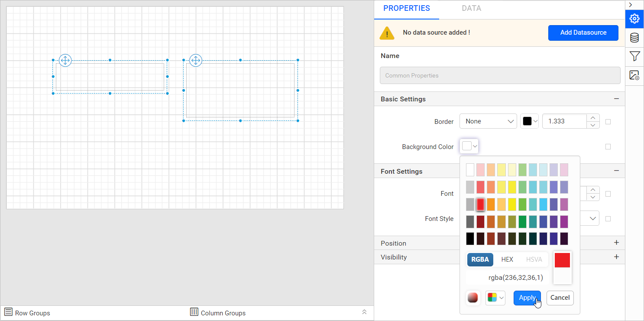The height and width of the screenshot is (321, 644).
Task: Open the Border style dropdown showing None
Action: click(x=488, y=121)
